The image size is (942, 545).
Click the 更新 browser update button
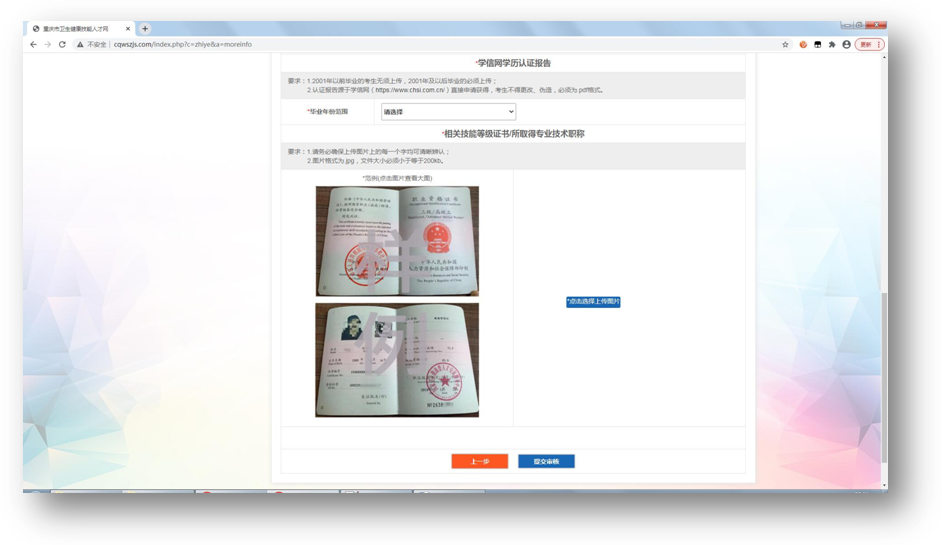click(866, 45)
